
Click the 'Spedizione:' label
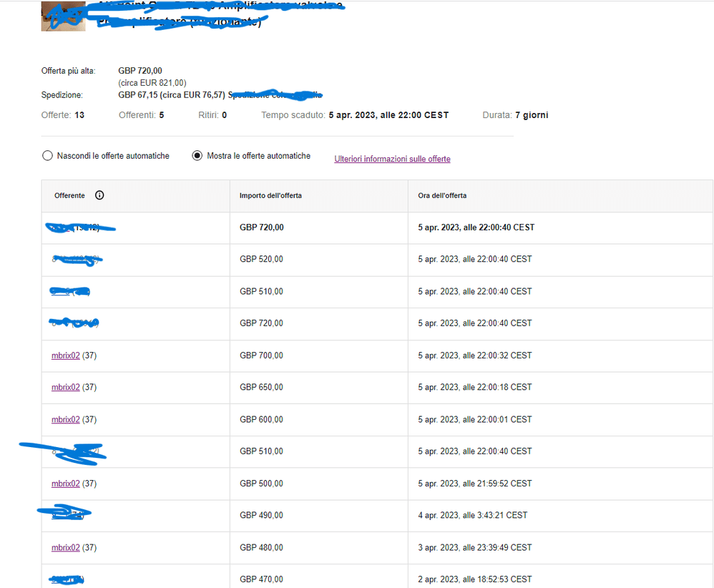tap(62, 95)
